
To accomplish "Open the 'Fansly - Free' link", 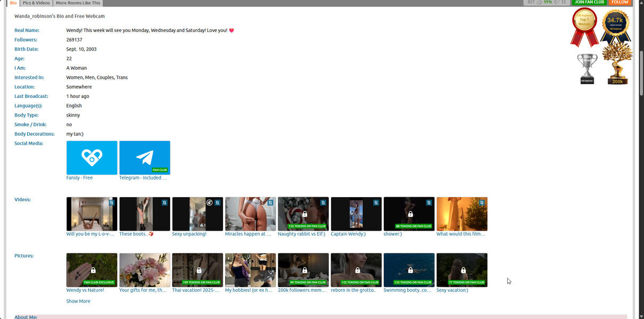I will coord(79,178).
